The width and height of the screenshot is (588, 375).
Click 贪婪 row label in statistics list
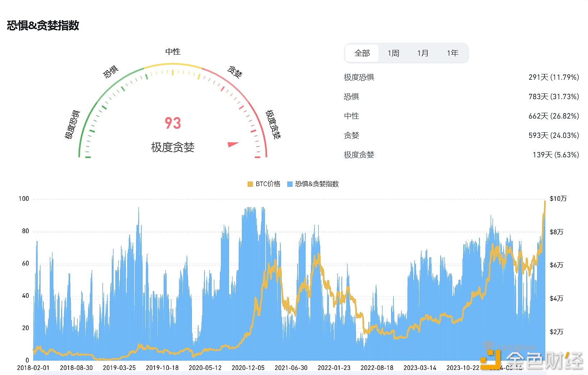click(x=351, y=135)
